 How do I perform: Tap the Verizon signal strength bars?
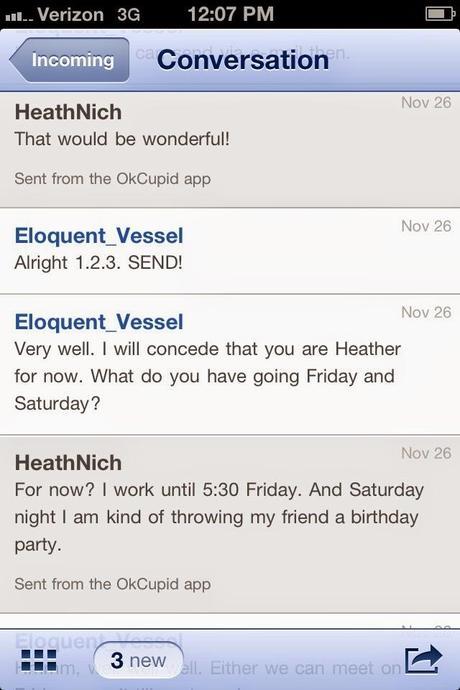[x=19, y=17]
